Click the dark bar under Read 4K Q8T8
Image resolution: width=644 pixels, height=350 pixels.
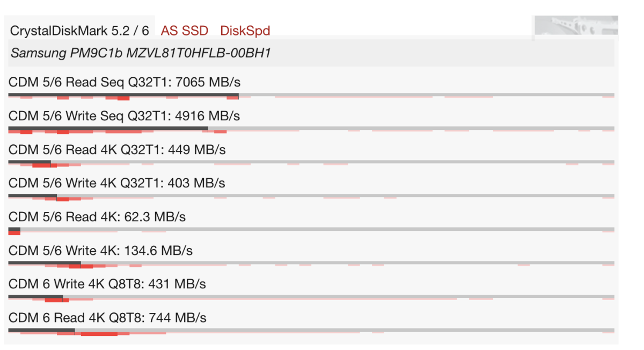41,330
